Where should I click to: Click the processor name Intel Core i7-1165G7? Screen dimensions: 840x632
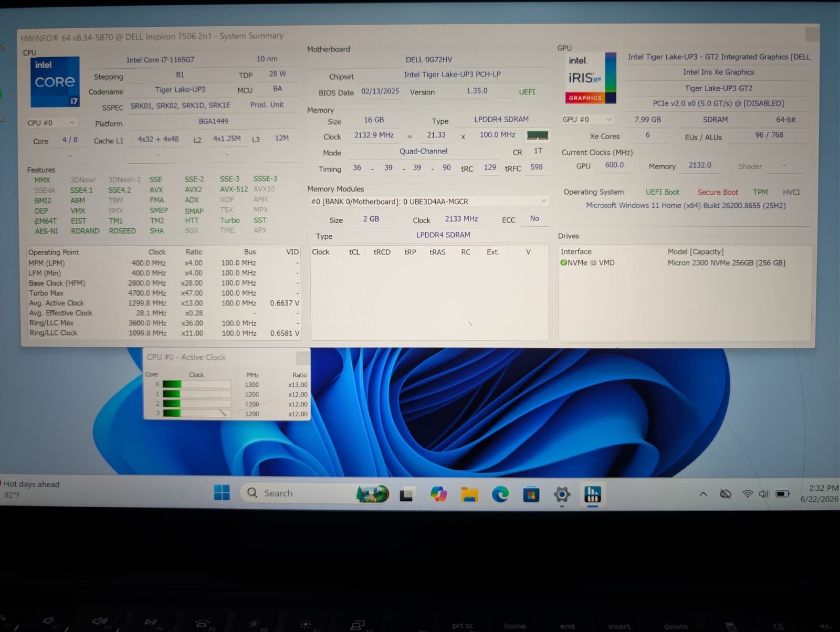pos(160,60)
